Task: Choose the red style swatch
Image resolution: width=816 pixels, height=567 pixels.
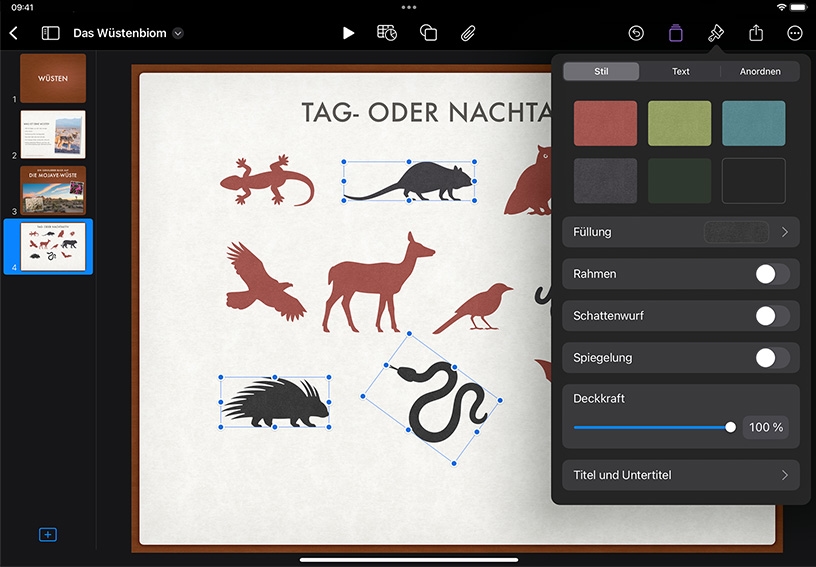Action: [x=605, y=123]
